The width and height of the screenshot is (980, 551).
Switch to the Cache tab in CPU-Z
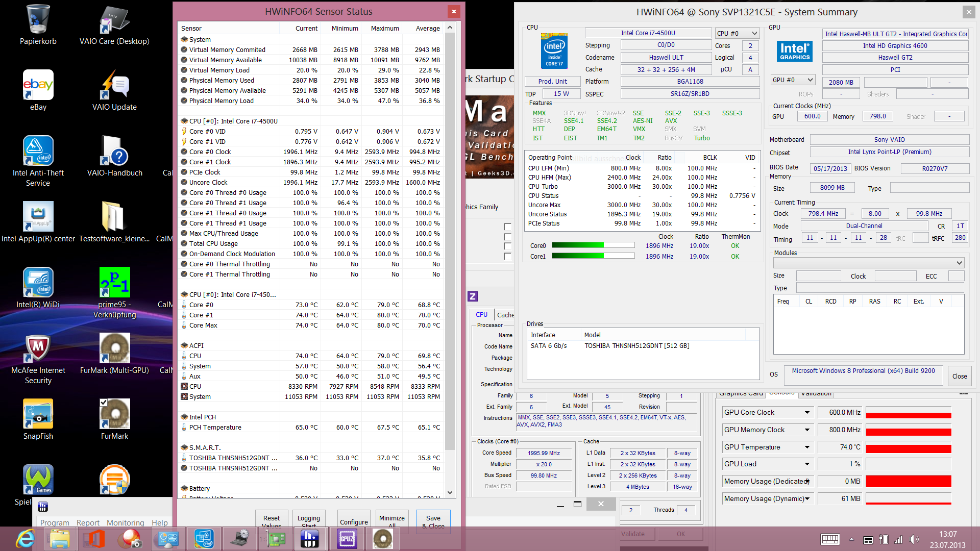pos(505,315)
